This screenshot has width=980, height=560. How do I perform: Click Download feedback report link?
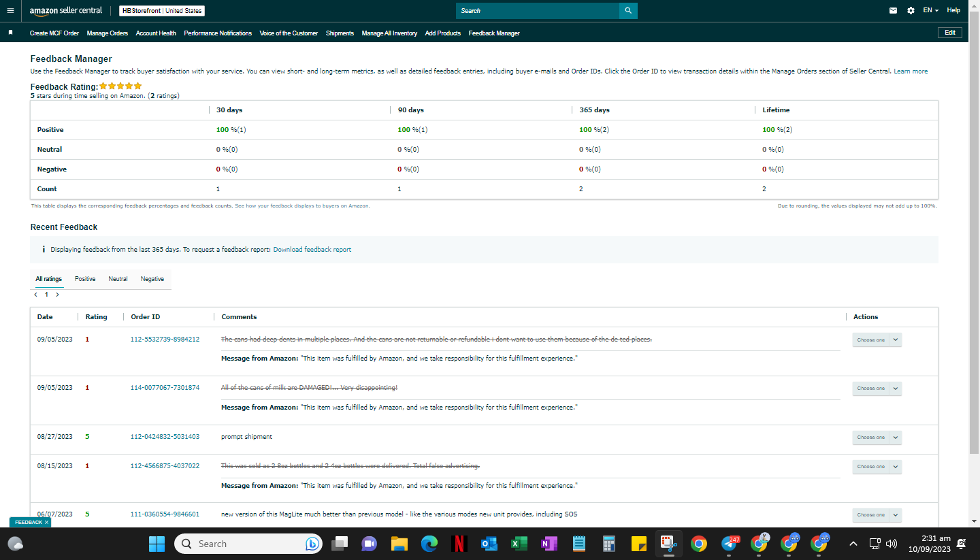(312, 250)
